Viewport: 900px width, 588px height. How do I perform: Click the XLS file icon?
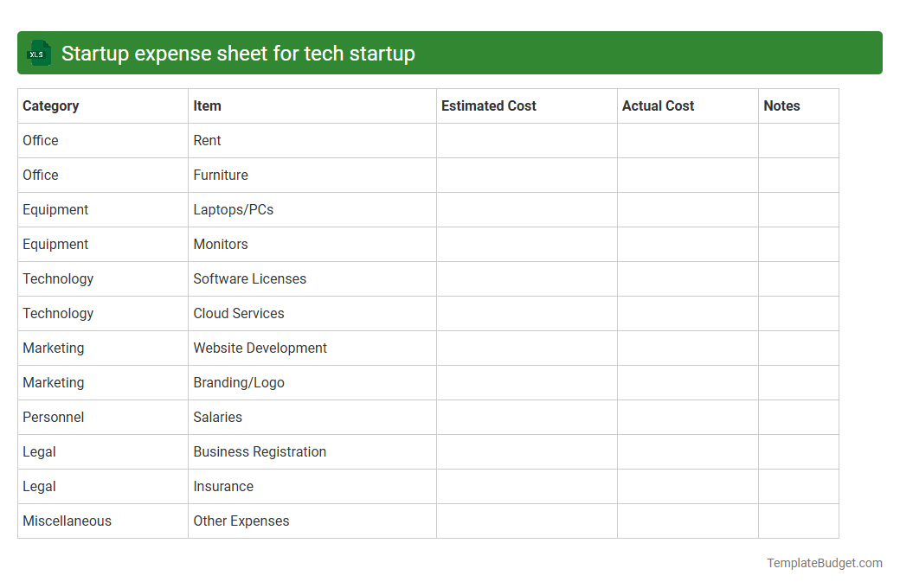coord(38,53)
